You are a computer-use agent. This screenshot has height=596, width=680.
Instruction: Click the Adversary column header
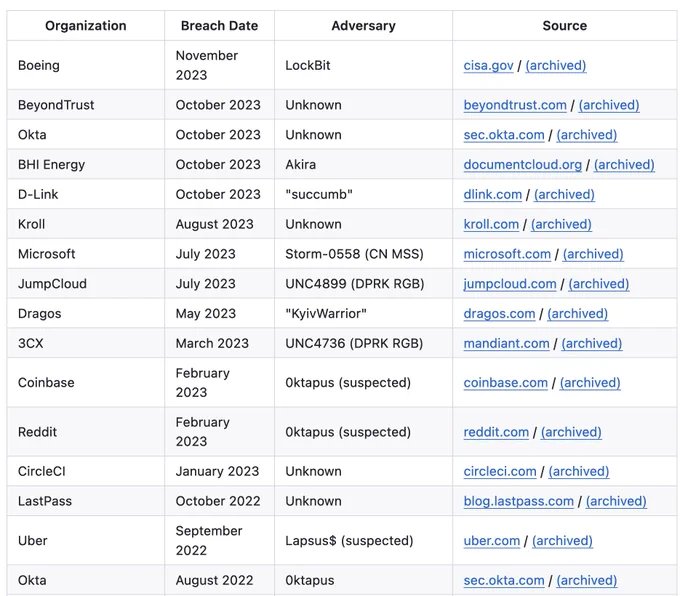363,26
